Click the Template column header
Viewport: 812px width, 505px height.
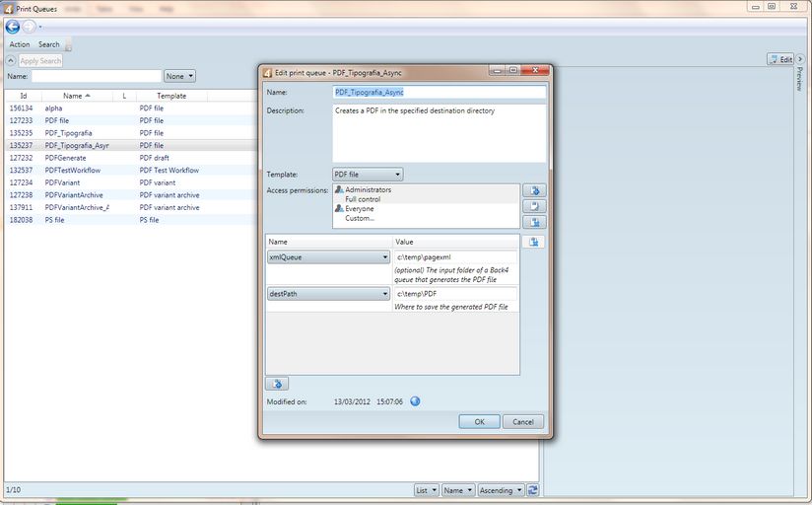[171, 96]
